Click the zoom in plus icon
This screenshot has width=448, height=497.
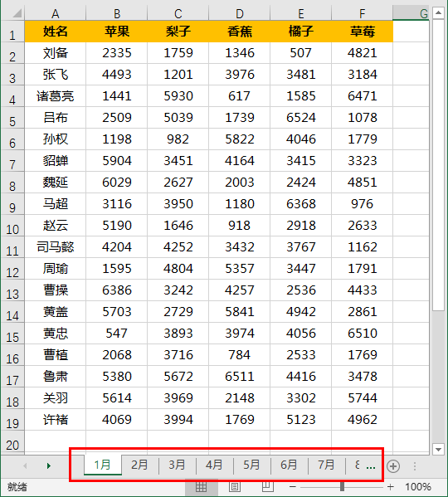click(391, 487)
